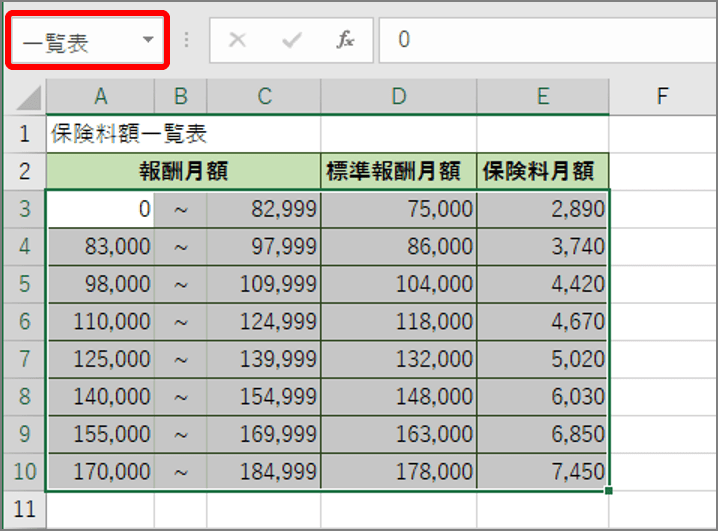Click the formula bar input showing 0
The image size is (718, 531).
[x=548, y=40]
